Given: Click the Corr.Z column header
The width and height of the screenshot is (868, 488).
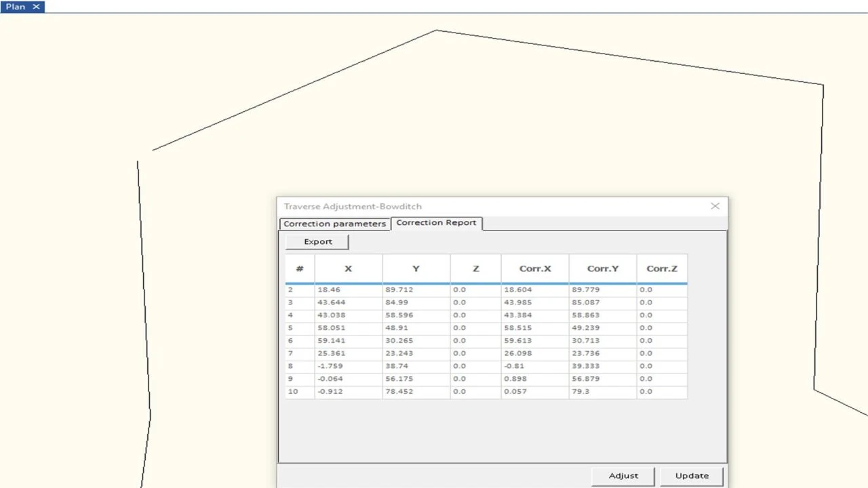Looking at the screenshot, I should pyautogui.click(x=662, y=268).
